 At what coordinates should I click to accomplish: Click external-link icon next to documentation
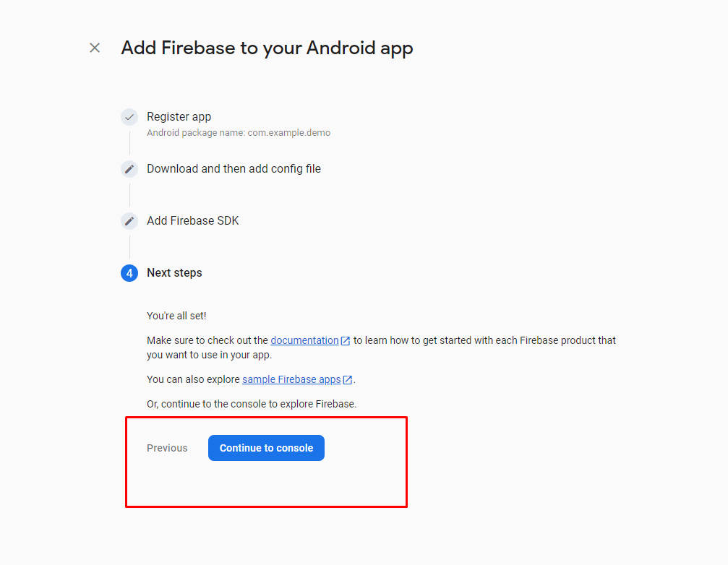click(x=346, y=341)
